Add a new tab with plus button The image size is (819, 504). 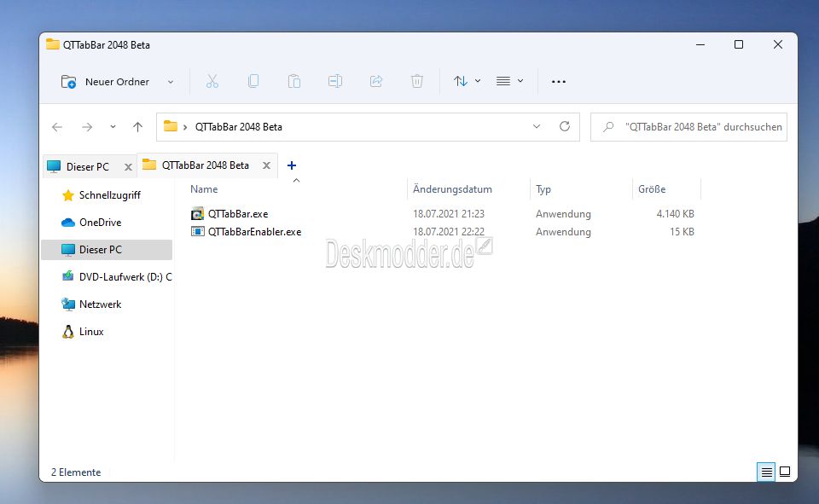(292, 165)
